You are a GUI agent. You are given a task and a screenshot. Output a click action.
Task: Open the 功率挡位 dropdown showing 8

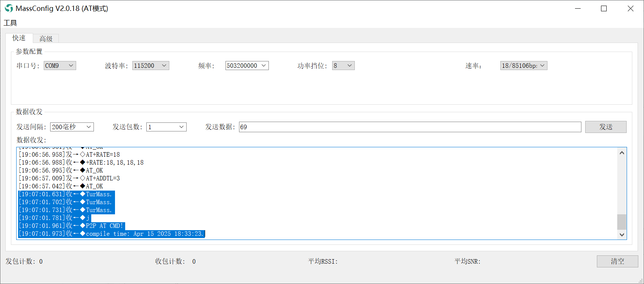pyautogui.click(x=343, y=66)
